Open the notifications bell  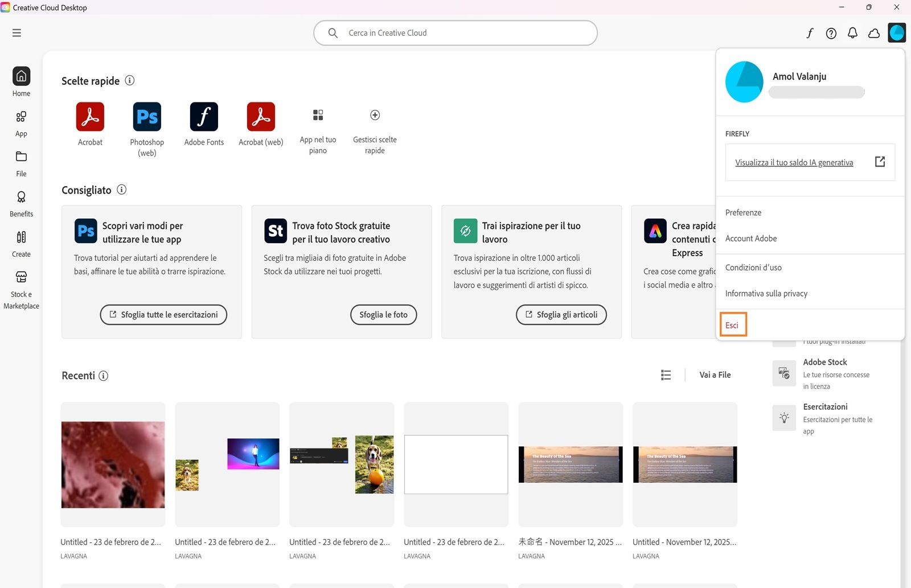point(852,33)
